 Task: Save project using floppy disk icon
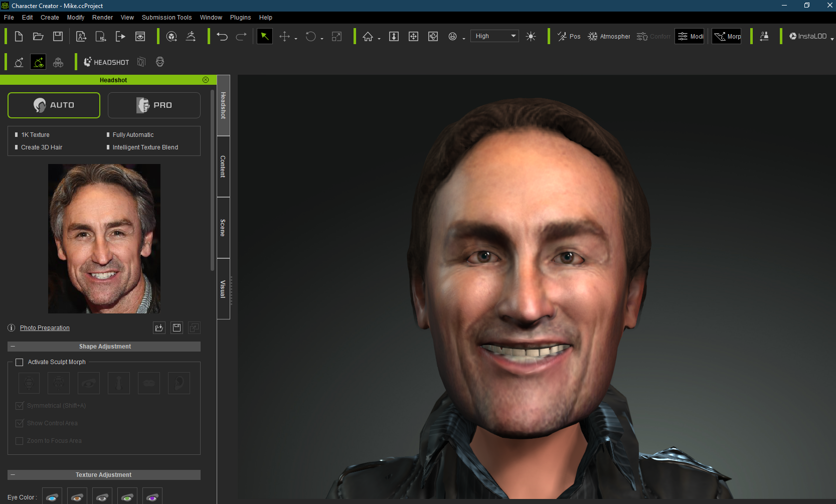58,37
